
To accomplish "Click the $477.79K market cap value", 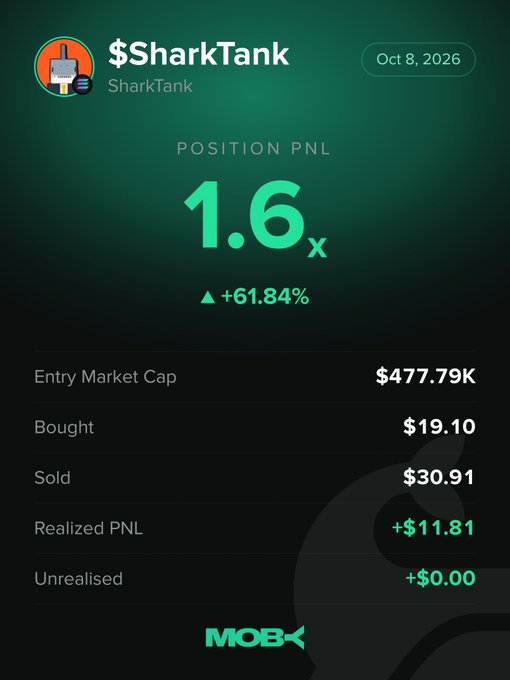I will click(x=425, y=376).
